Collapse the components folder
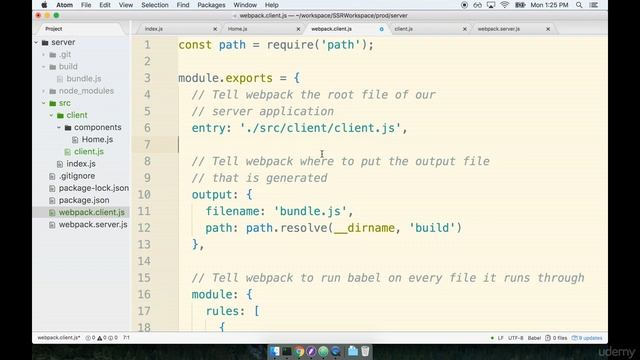 (x=59, y=128)
